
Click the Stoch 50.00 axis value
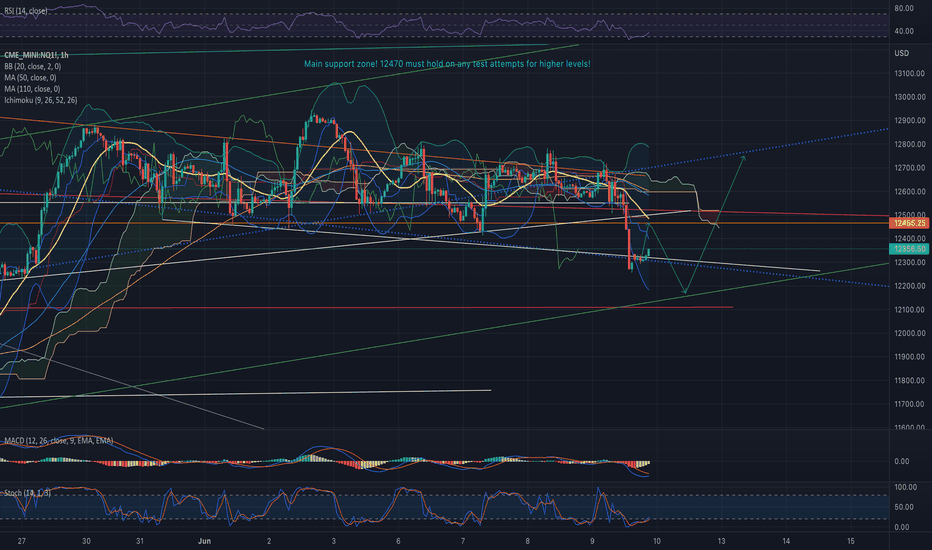pyautogui.click(x=903, y=507)
